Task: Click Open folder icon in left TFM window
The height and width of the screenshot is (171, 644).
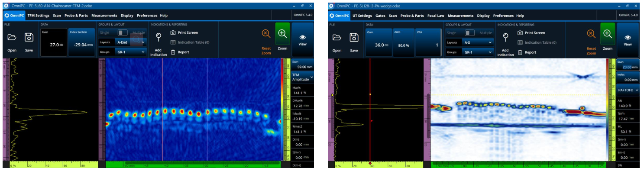Action: 12,37
